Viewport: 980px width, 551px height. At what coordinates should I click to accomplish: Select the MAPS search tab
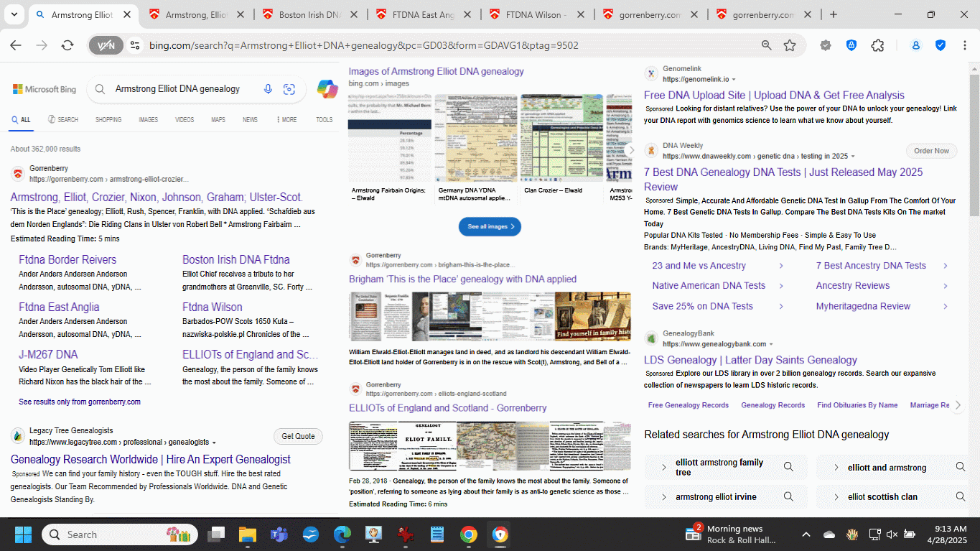(218, 120)
